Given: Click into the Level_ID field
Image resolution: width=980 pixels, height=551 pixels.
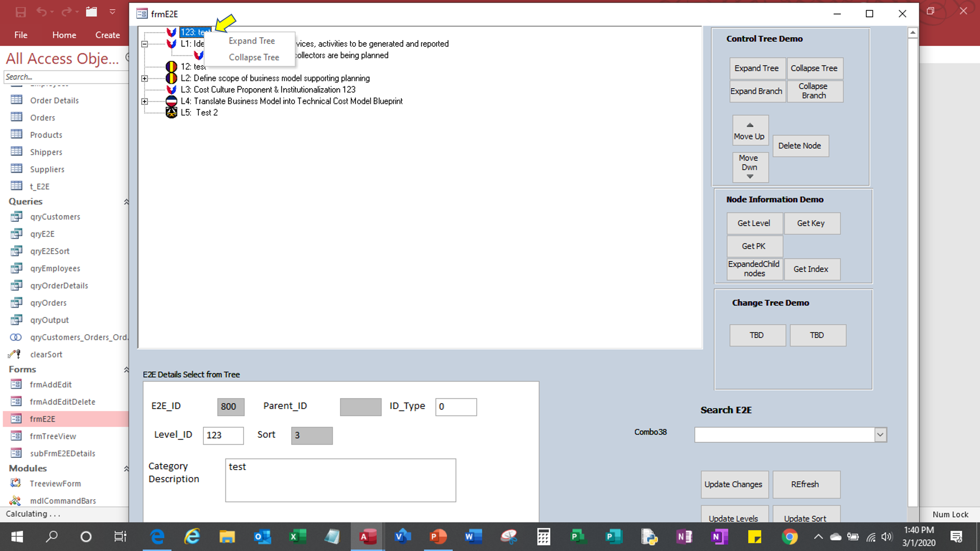Looking at the screenshot, I should pyautogui.click(x=223, y=435).
